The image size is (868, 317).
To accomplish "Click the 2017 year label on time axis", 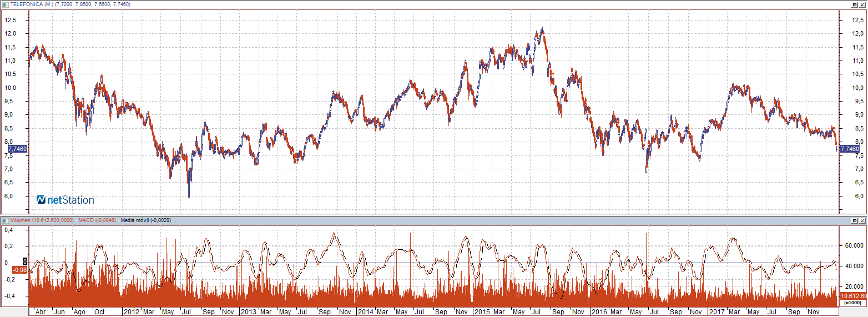I will (x=716, y=312).
